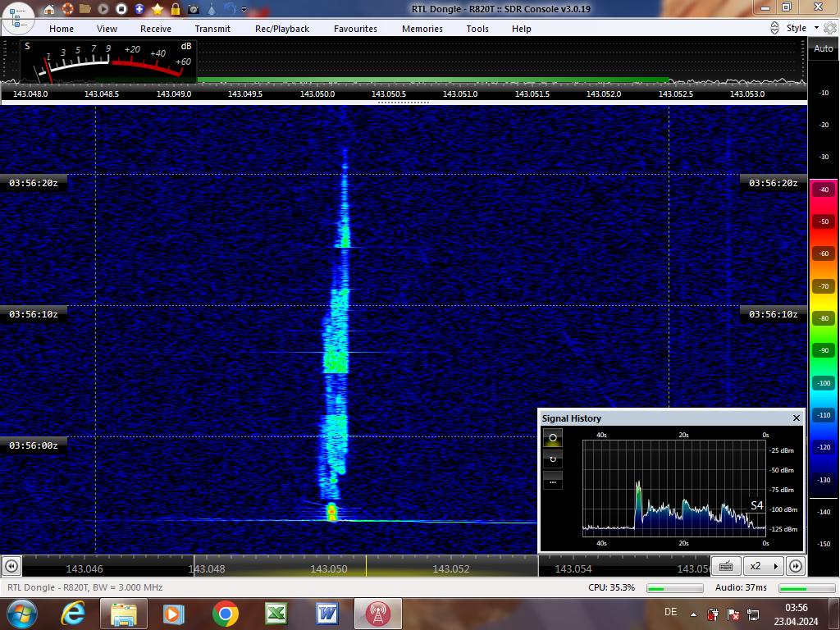Click the Auto level button

824,48
